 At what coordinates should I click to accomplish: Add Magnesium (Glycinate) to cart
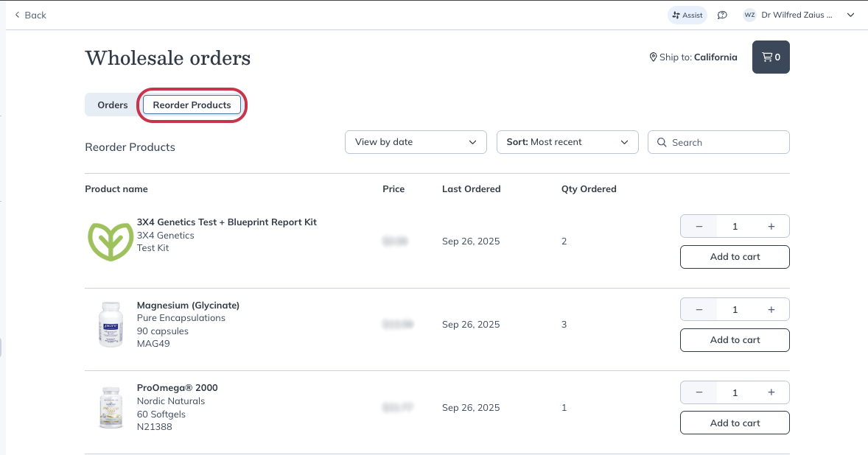coord(735,340)
